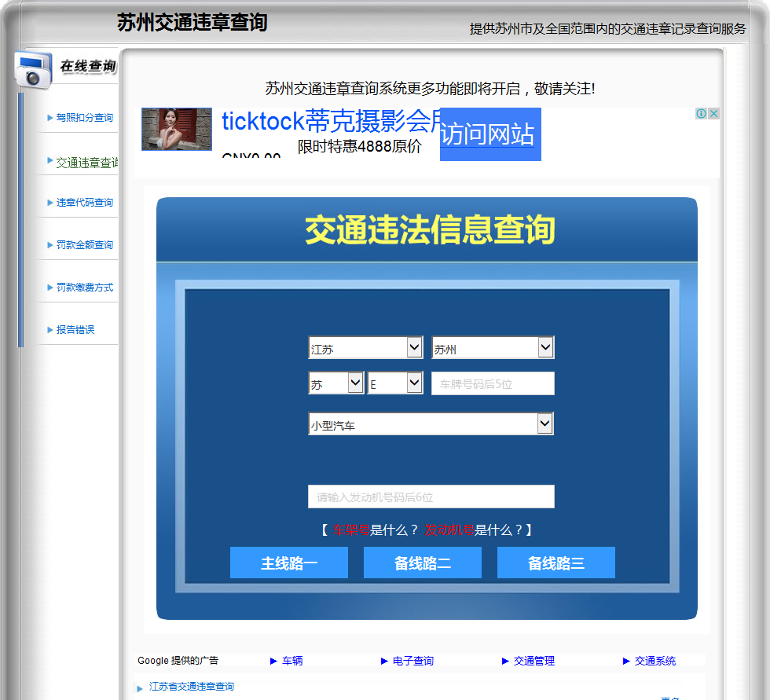Expand the 苏州 city dropdown

493,347
